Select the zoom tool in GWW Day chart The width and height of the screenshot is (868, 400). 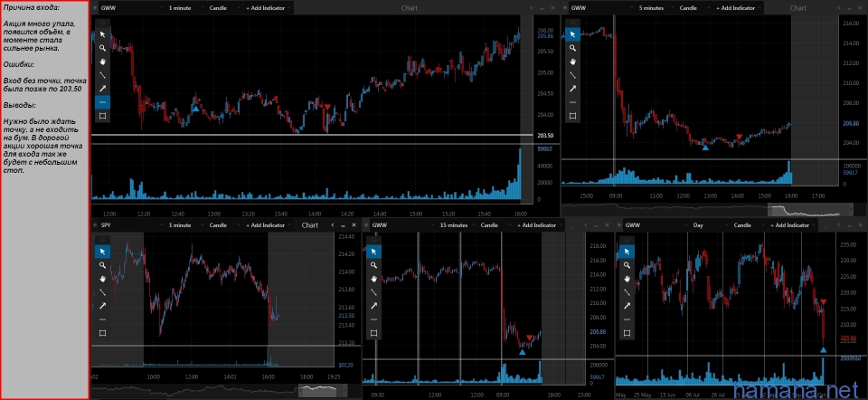627,265
